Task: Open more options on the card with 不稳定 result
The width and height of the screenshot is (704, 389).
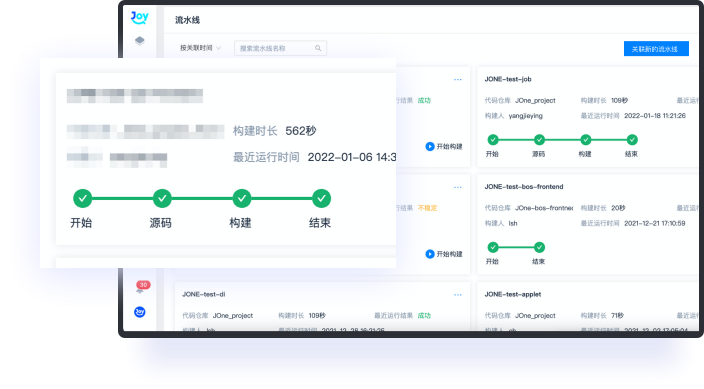Action: 458,187
